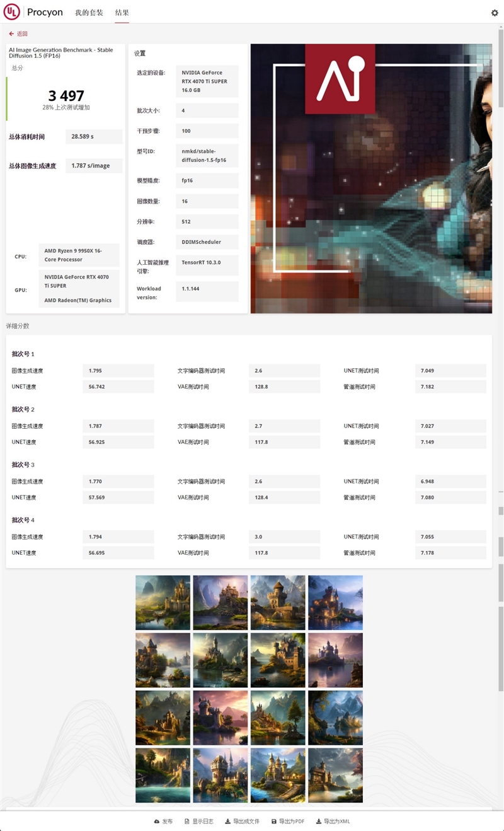Click the document icon beside 显示日志

click(x=186, y=822)
